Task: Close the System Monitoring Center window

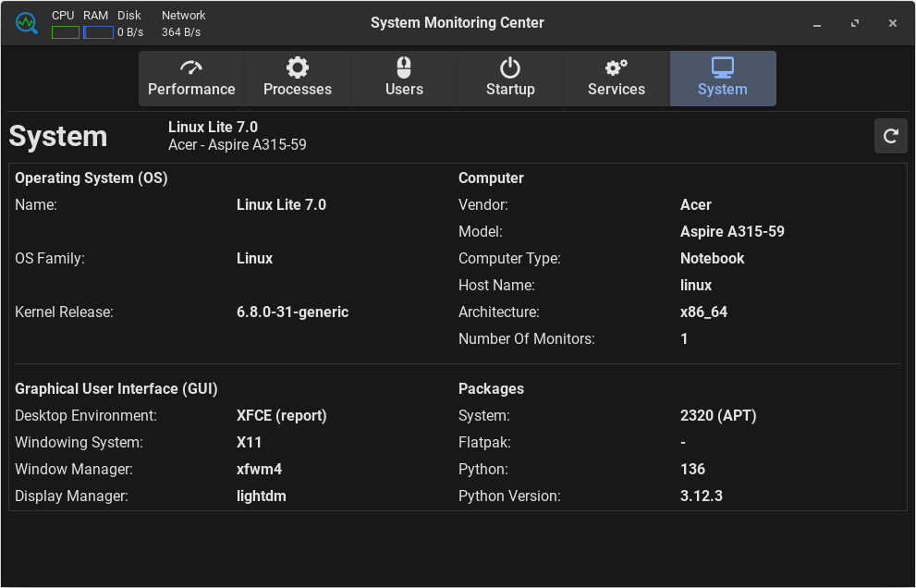Action: (892, 24)
